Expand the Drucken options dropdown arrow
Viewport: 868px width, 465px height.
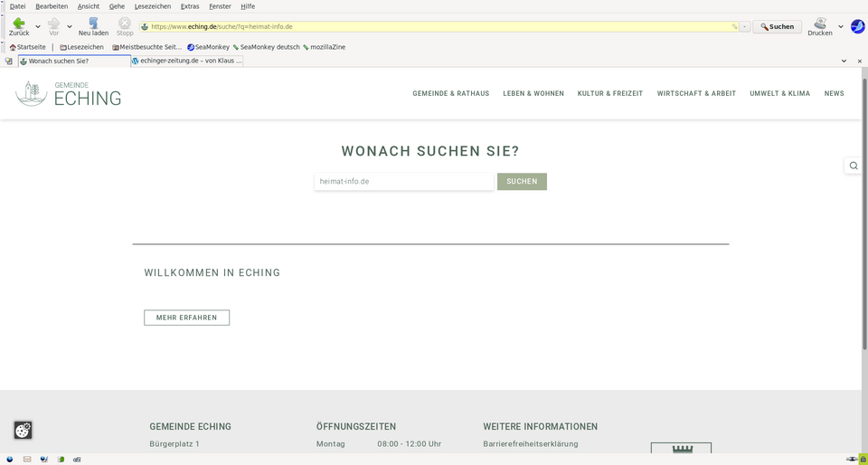pyautogui.click(x=841, y=27)
